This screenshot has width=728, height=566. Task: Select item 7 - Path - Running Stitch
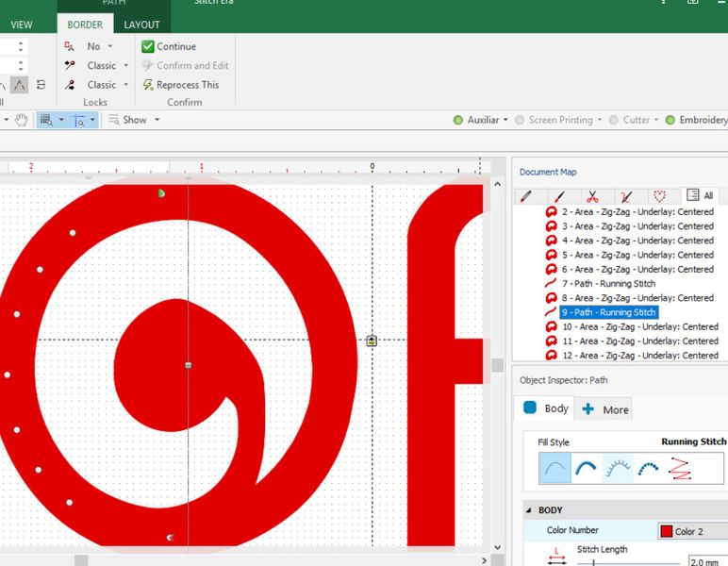(608, 284)
